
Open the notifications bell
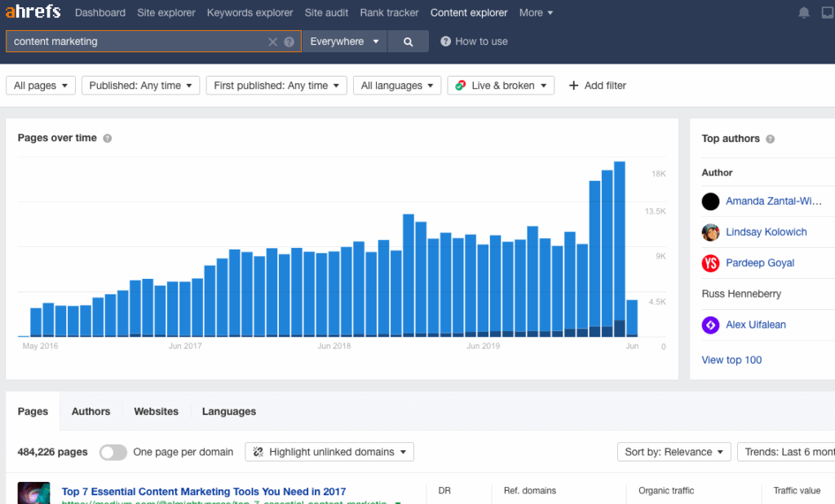[804, 13]
